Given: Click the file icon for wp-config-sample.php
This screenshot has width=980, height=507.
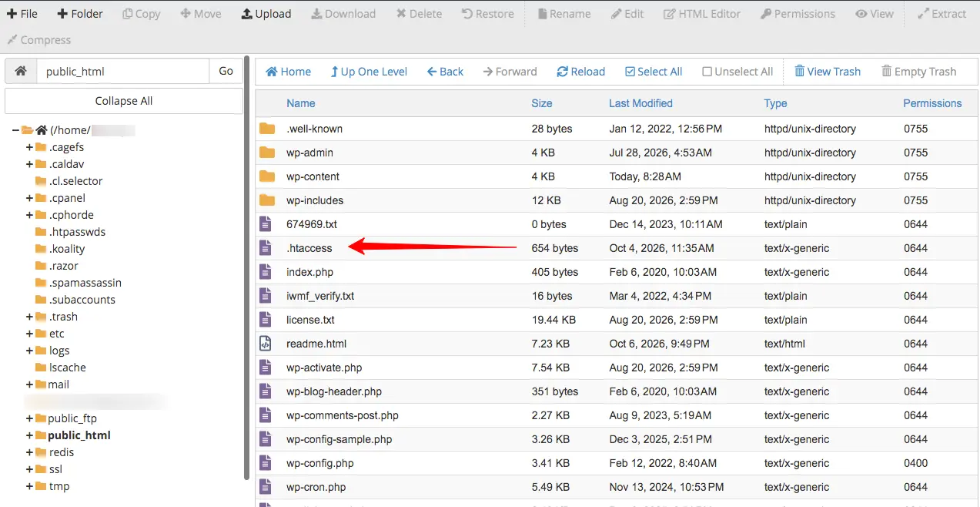Looking at the screenshot, I should pos(266,439).
